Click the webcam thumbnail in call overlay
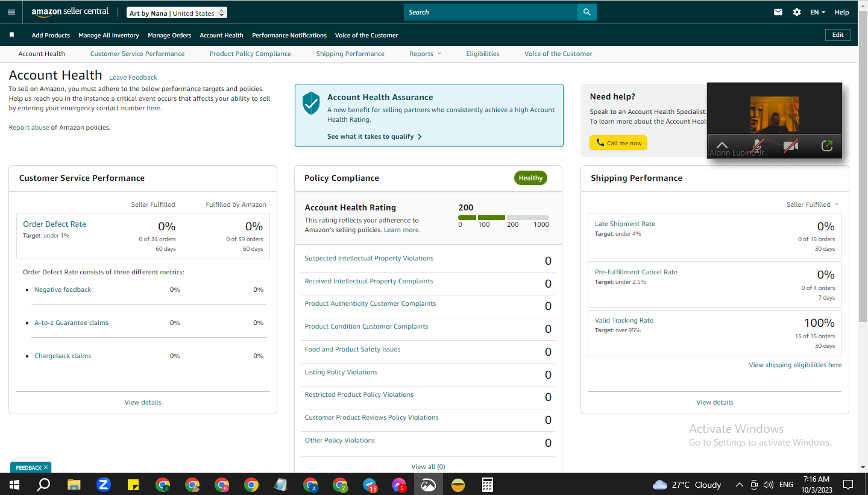868x495 pixels. click(x=775, y=115)
